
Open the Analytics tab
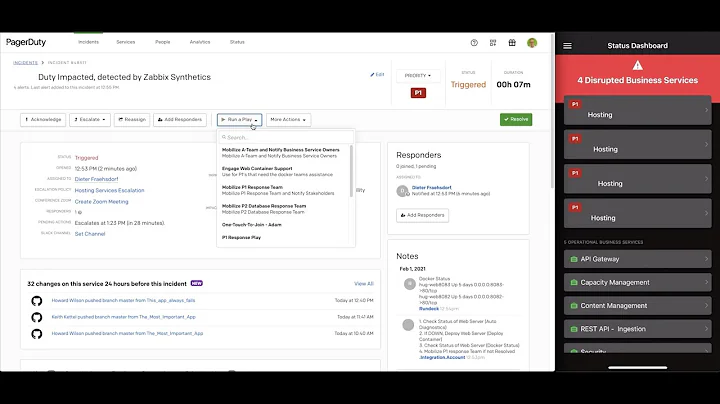(200, 42)
